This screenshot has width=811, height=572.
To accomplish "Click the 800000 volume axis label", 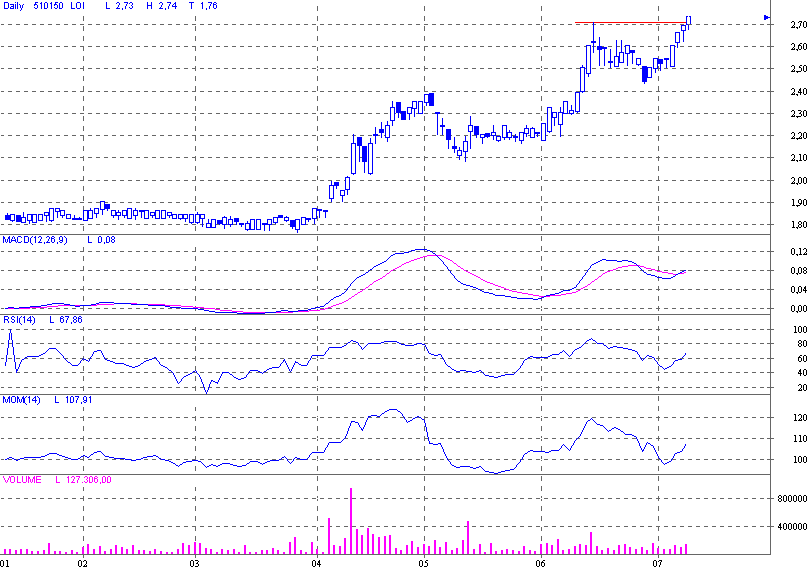I will coord(789,498).
